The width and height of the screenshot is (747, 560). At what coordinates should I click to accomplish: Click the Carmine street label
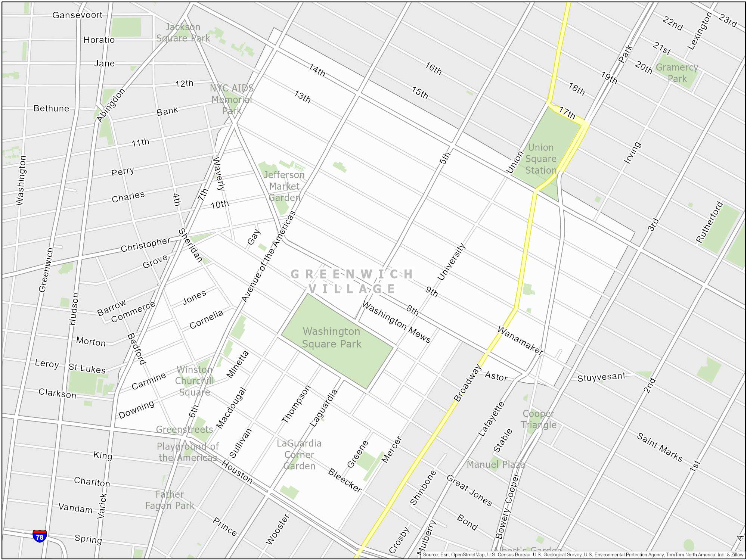(148, 381)
